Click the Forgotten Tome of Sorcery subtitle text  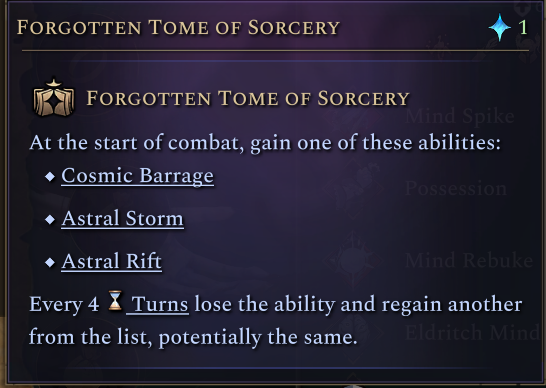coord(248,98)
